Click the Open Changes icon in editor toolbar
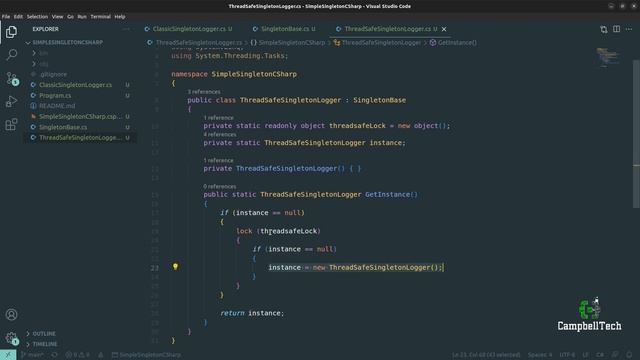The image size is (640, 360). 604,29
